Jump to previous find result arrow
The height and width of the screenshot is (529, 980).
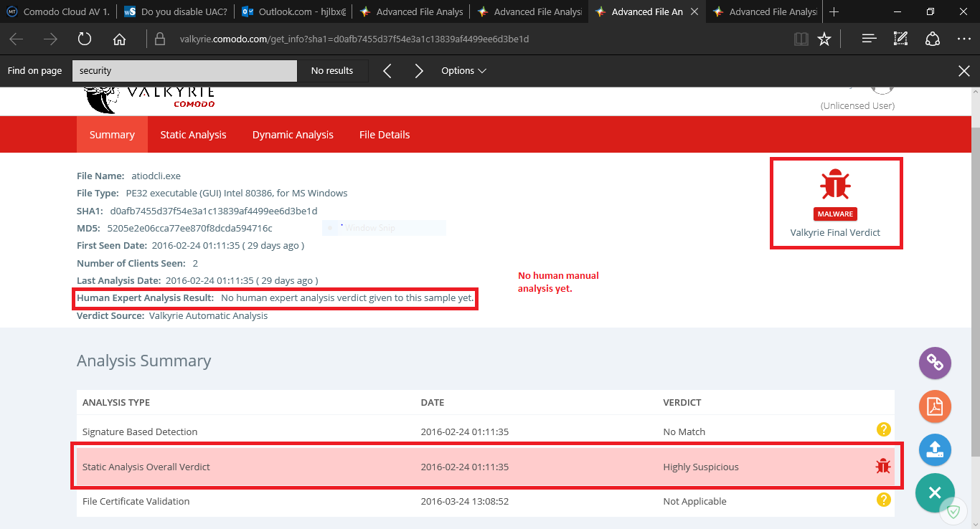(387, 71)
